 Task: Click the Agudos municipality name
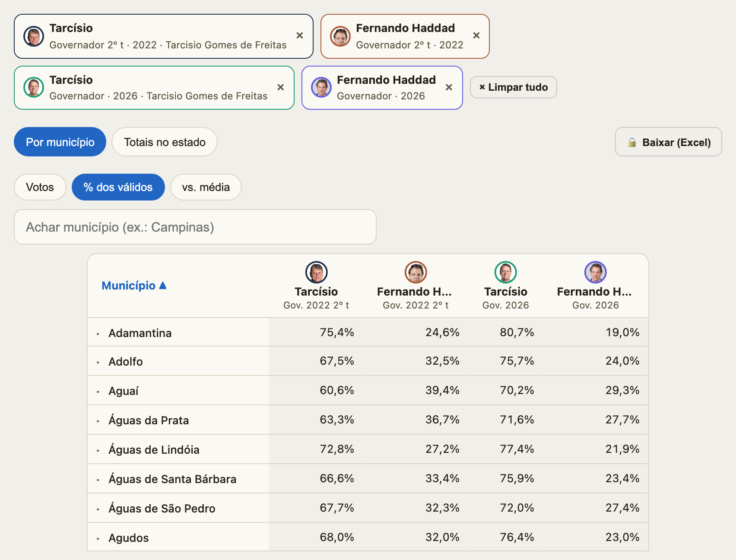[129, 538]
